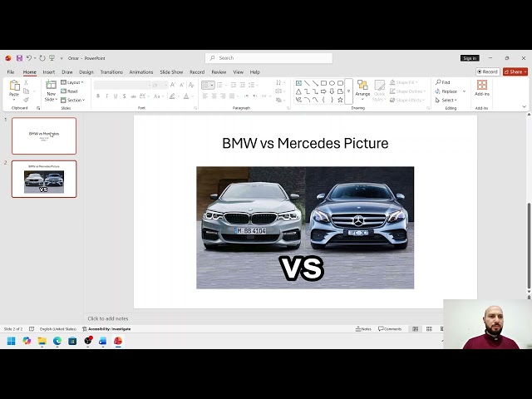Toggle numbered list
The width and height of the screenshot is (532, 399).
[x=219, y=85]
